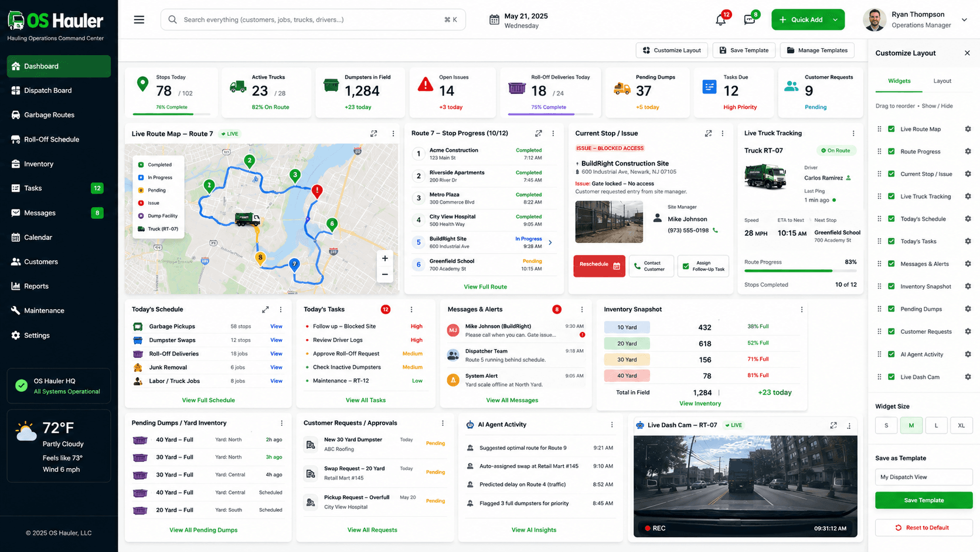Viewport: 980px width, 552px height.
Task: Toggle Today's Tasks widget checkbox
Action: tap(891, 241)
